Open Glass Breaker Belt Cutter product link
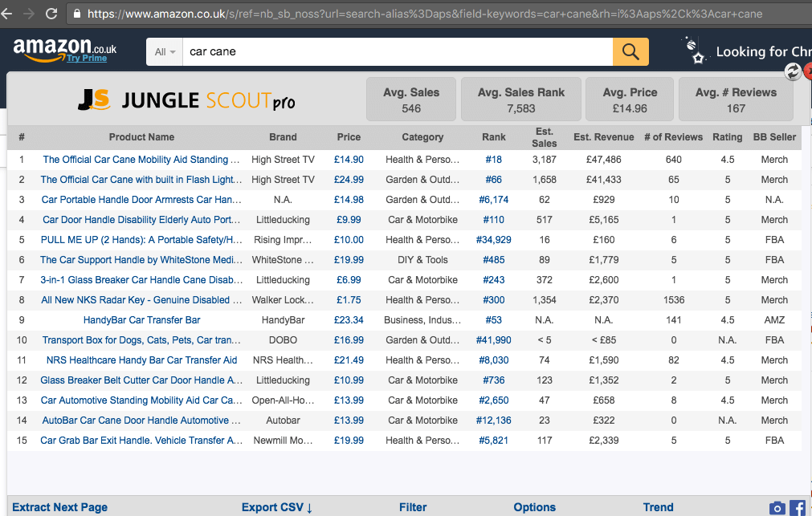Image resolution: width=812 pixels, height=516 pixels. pyautogui.click(x=141, y=380)
